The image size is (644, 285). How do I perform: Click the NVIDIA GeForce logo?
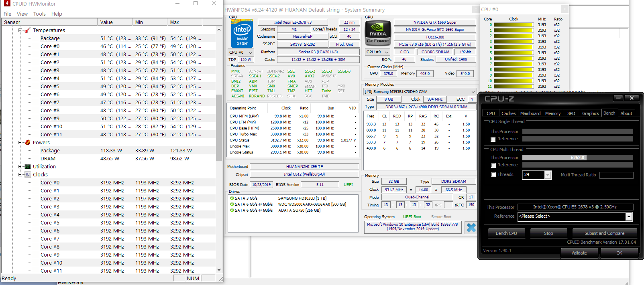point(378,33)
